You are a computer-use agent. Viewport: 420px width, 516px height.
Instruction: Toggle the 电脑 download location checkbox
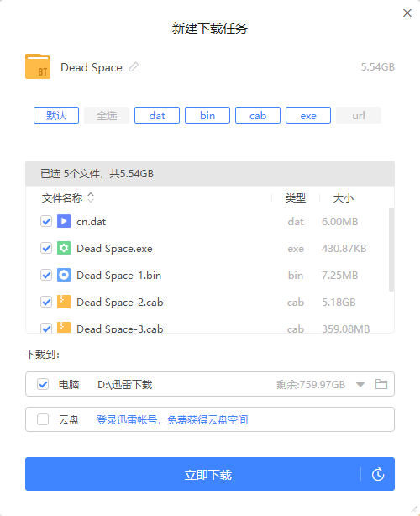[x=43, y=384]
